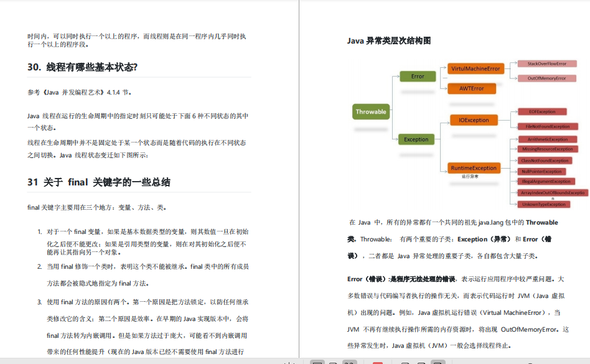The width and height of the screenshot is (590, 364).
Task: Click the heading "30. 线程有哪些基本状态?"
Action: pyautogui.click(x=82, y=67)
